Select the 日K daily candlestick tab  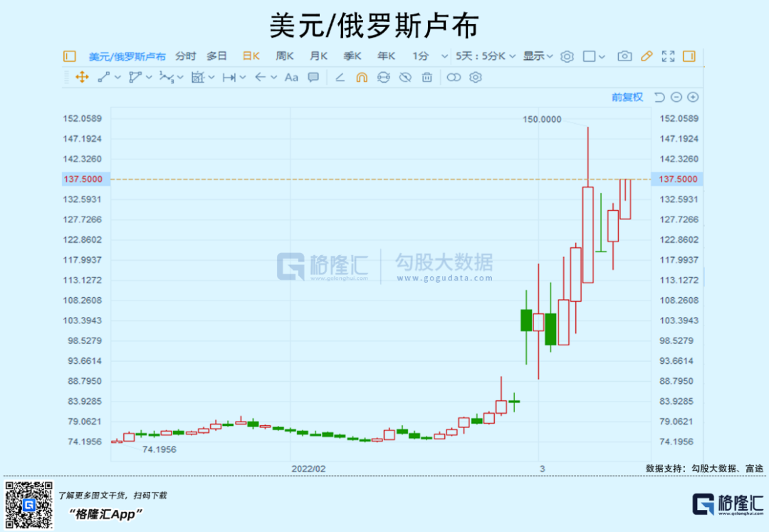click(251, 56)
